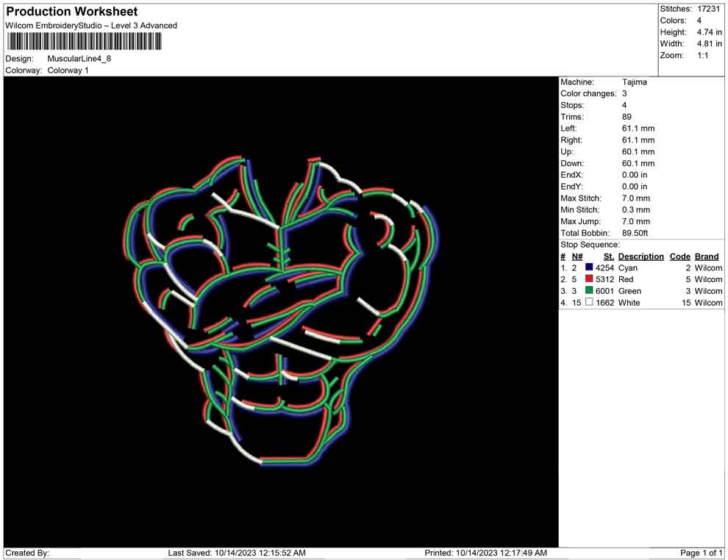Select design name 'MuscularLine4_8'
This screenshot has height=560, width=728.
pos(79,59)
